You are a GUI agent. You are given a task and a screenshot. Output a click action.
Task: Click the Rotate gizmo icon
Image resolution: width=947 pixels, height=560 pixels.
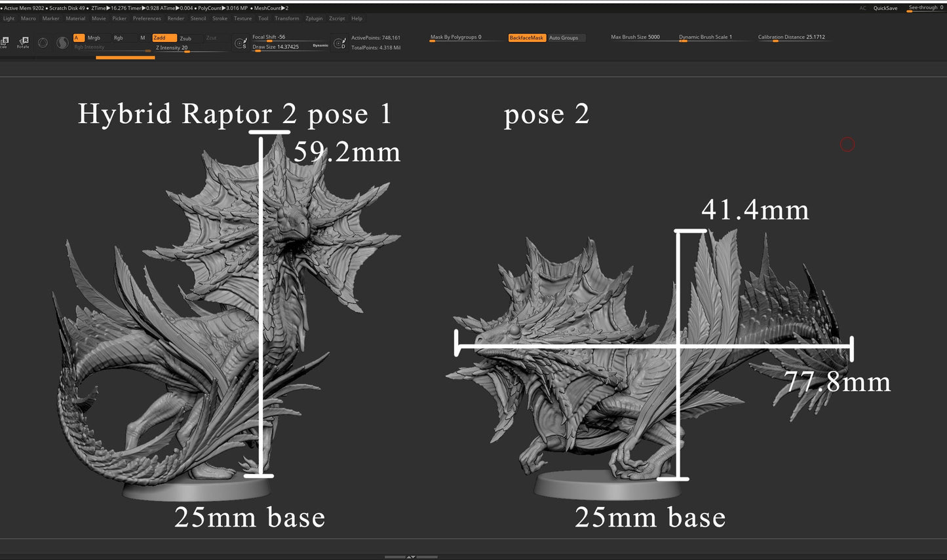tap(23, 42)
